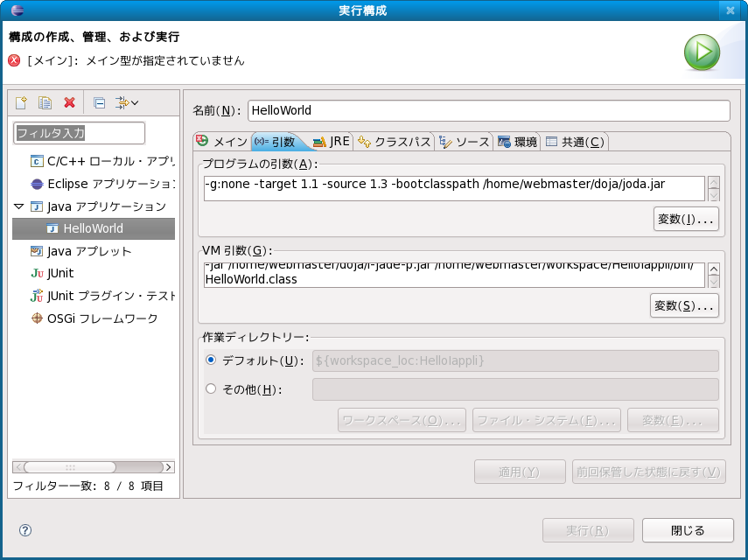Viewport: 748px width, 560px height.
Task: Click the default workspace_loc path field
Action: 515,360
